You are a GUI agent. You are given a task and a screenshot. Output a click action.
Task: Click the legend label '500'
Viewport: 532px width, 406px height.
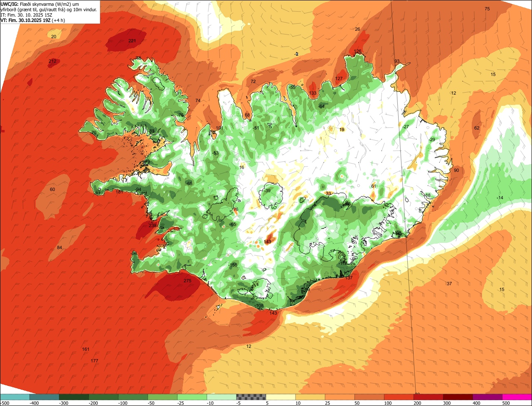click(x=505, y=403)
